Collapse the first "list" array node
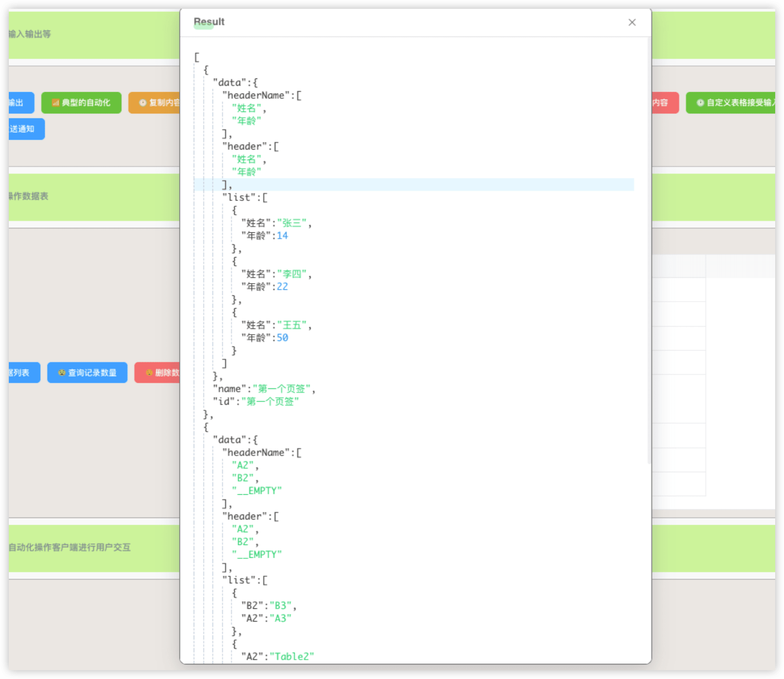This screenshot has width=784, height=679. 265,198
